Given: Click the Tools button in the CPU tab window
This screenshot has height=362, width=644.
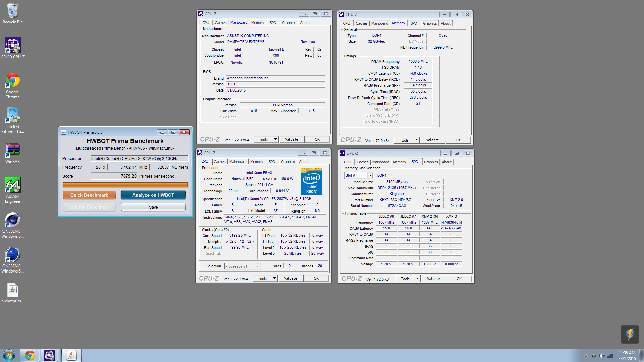Looking at the screenshot, I should [x=262, y=278].
